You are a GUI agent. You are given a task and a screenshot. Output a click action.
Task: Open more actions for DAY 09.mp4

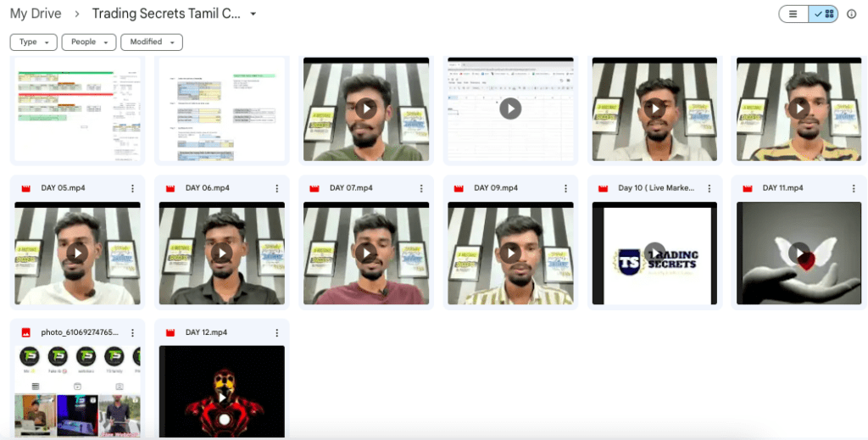pyautogui.click(x=565, y=188)
